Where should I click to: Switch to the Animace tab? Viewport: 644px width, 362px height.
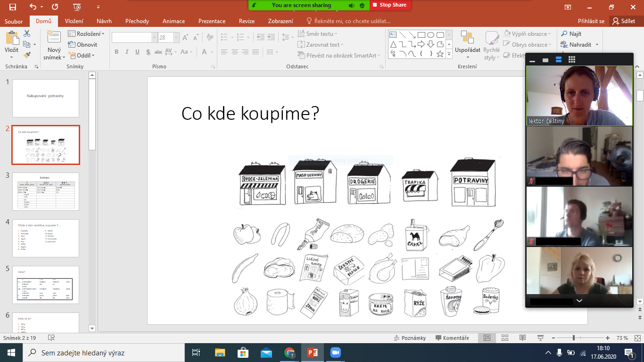173,21
